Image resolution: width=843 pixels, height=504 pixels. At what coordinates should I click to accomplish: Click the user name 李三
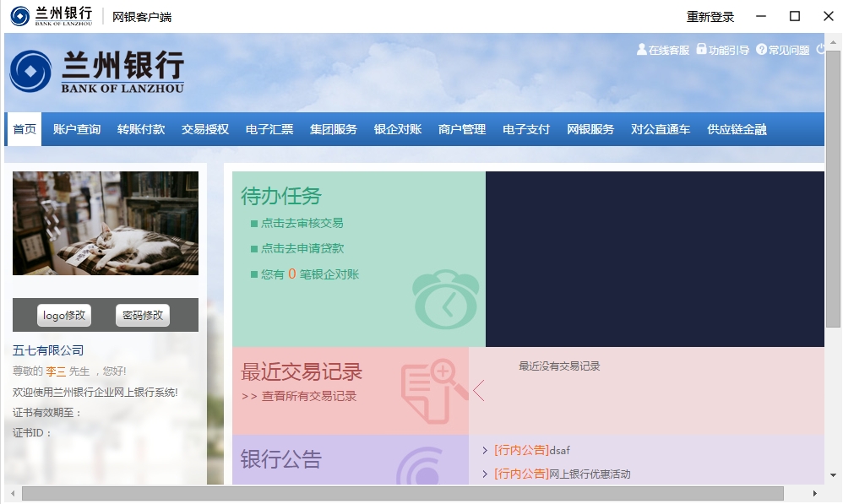point(56,371)
